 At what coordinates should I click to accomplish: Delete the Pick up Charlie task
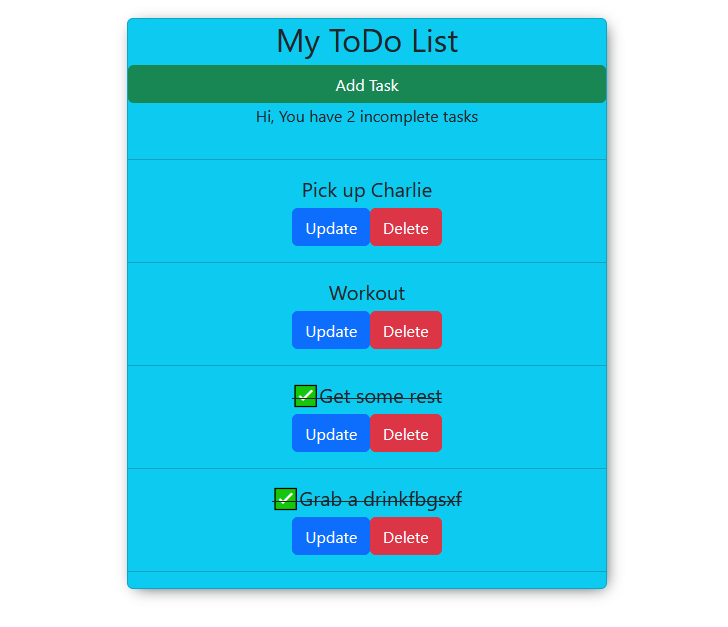pos(405,228)
